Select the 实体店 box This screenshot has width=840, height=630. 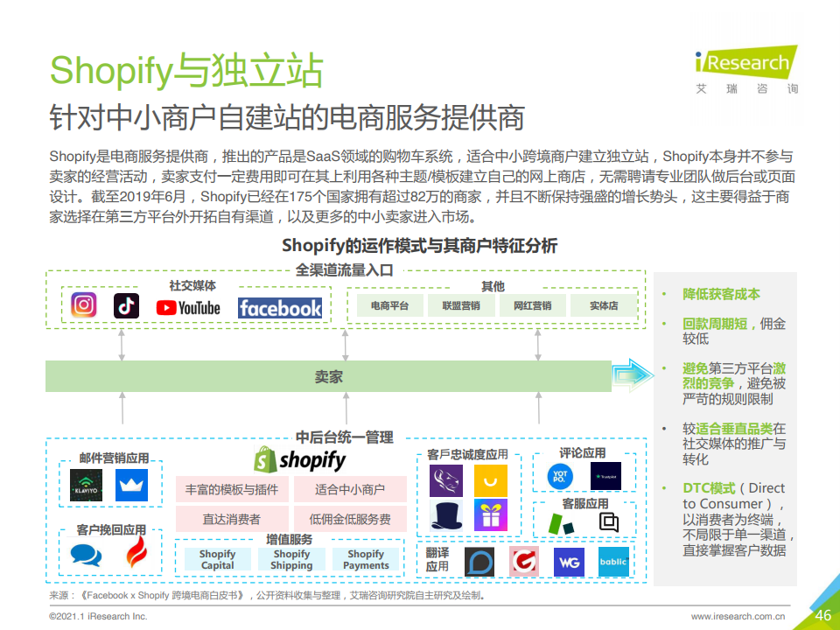[604, 305]
